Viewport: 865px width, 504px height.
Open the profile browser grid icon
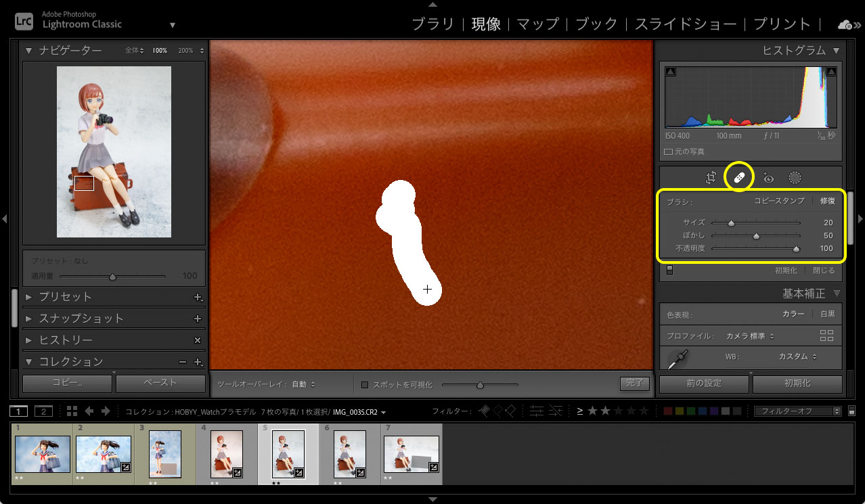pos(827,336)
